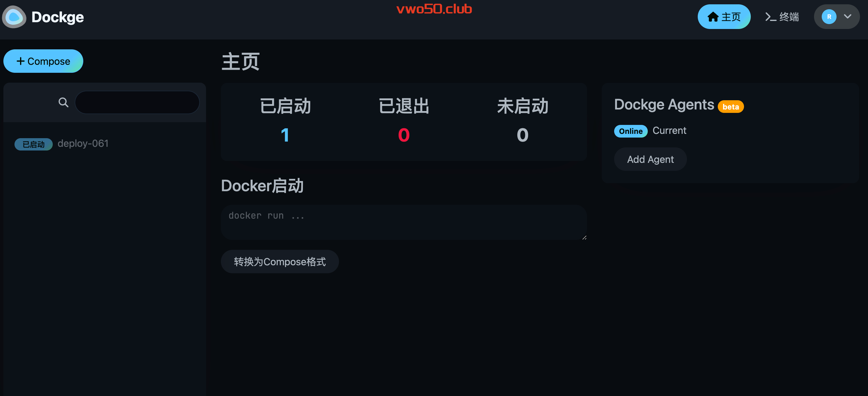868x396 pixels.
Task: Click the Add Agent button
Action: 650,159
